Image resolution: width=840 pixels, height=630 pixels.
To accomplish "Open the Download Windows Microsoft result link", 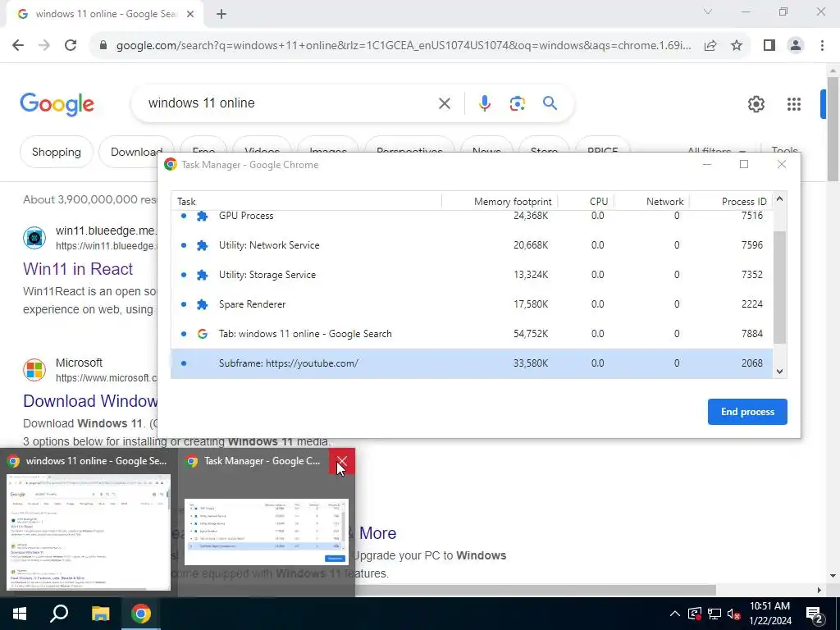I will click(90, 400).
